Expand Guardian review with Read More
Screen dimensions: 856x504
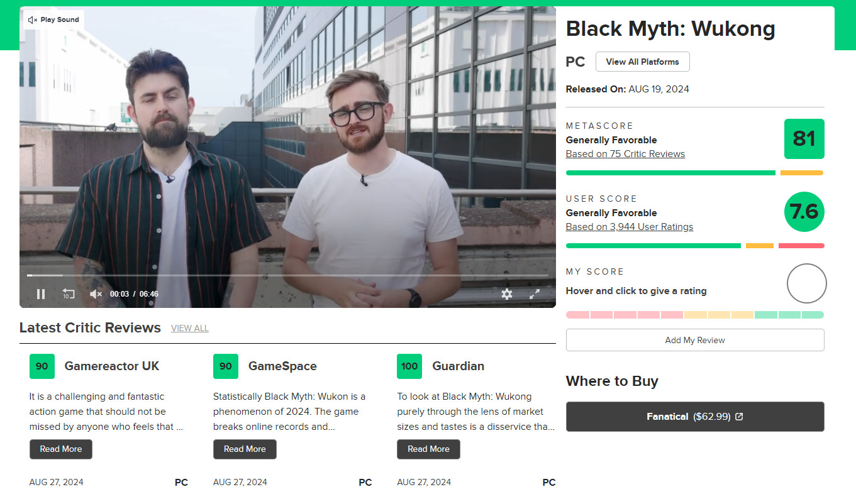pos(428,449)
